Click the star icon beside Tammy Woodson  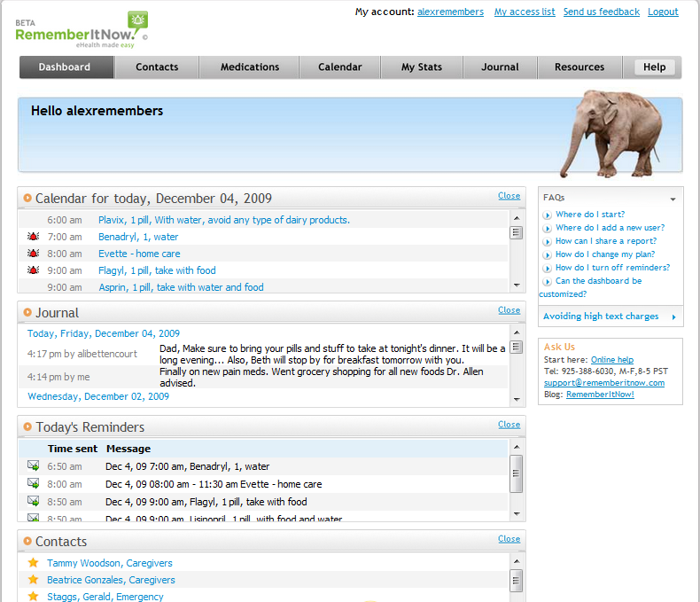(33, 563)
